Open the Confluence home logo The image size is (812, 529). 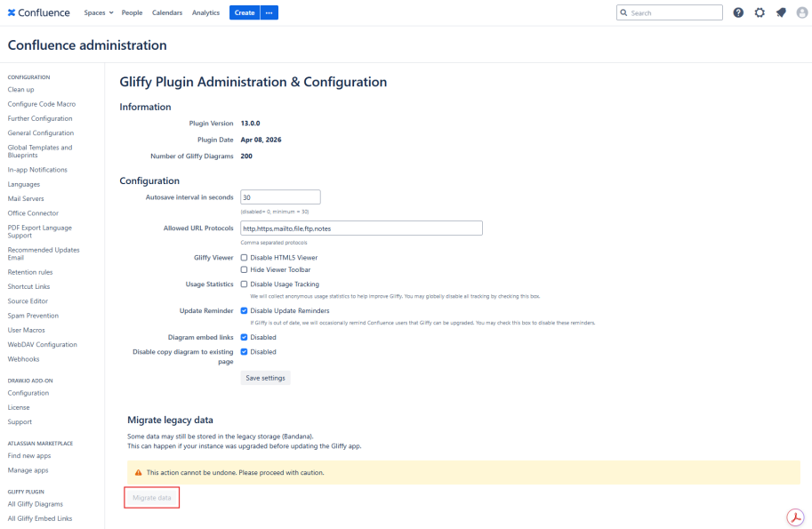[x=39, y=12]
